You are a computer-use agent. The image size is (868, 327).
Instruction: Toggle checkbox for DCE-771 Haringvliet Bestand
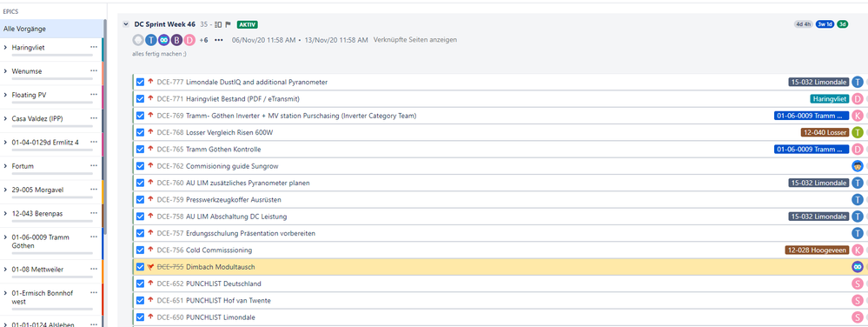pyautogui.click(x=141, y=98)
